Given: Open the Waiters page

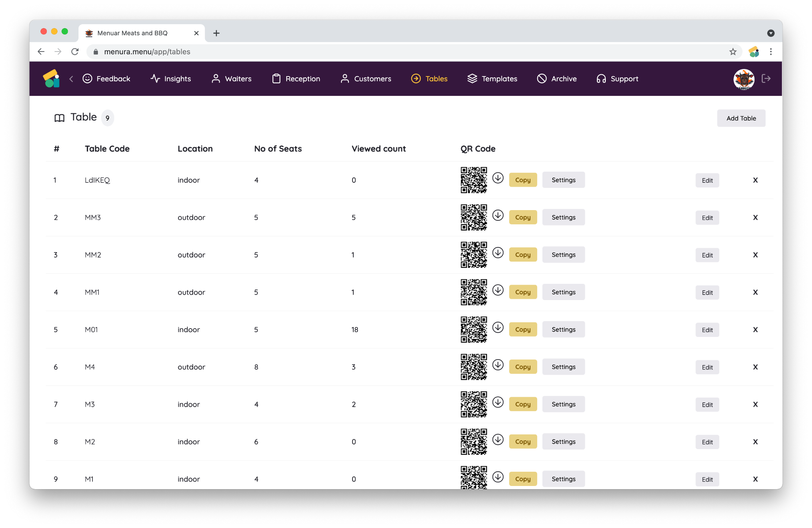Looking at the screenshot, I should pyautogui.click(x=231, y=78).
